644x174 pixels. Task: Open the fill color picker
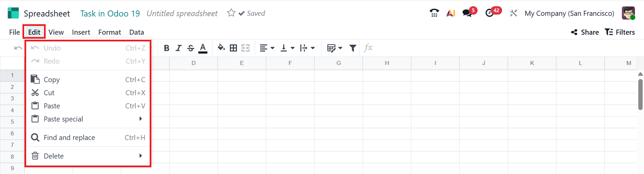221,48
